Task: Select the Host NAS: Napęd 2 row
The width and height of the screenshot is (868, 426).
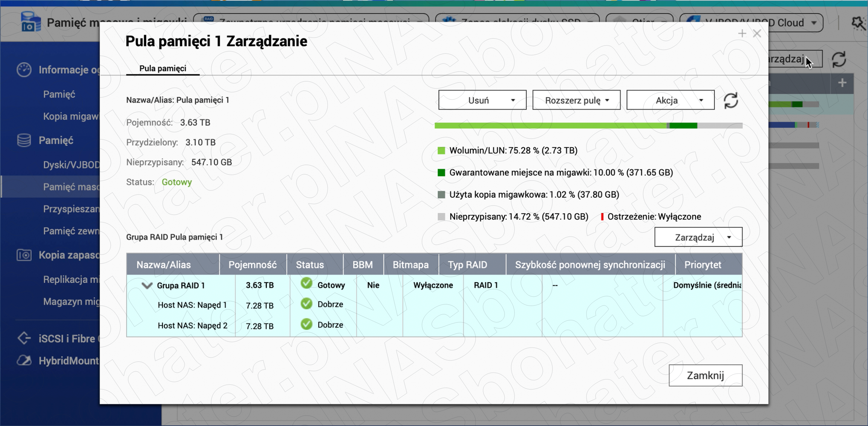Action: point(192,326)
